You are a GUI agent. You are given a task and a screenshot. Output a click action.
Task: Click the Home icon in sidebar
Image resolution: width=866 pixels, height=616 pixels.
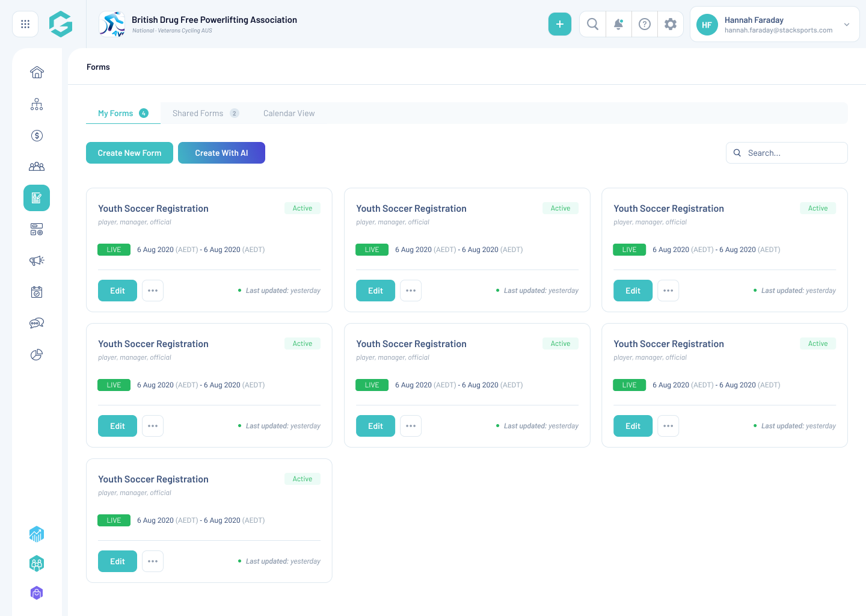coord(37,73)
